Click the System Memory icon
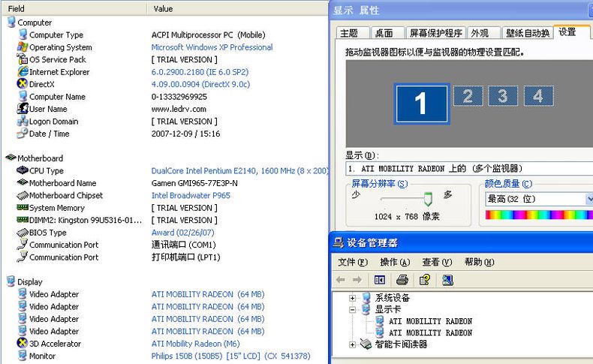This screenshot has height=364, width=593. pos(23,207)
